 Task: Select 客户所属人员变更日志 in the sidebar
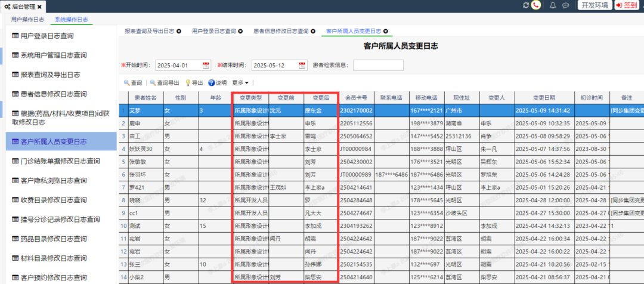coord(61,142)
